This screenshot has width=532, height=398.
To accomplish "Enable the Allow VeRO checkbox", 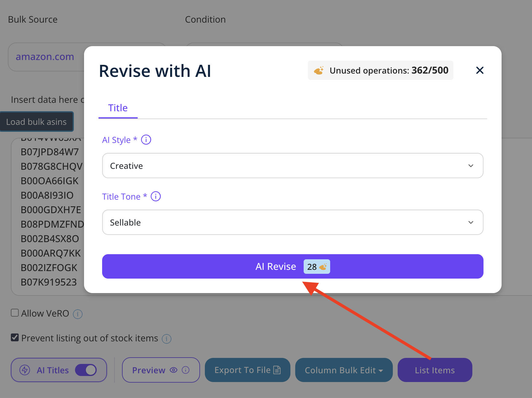I will tap(15, 313).
